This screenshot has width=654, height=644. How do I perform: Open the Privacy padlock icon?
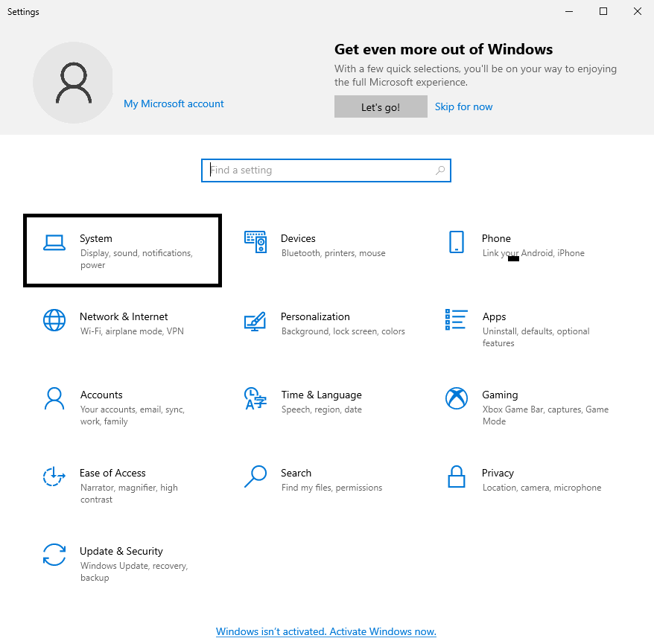457,476
